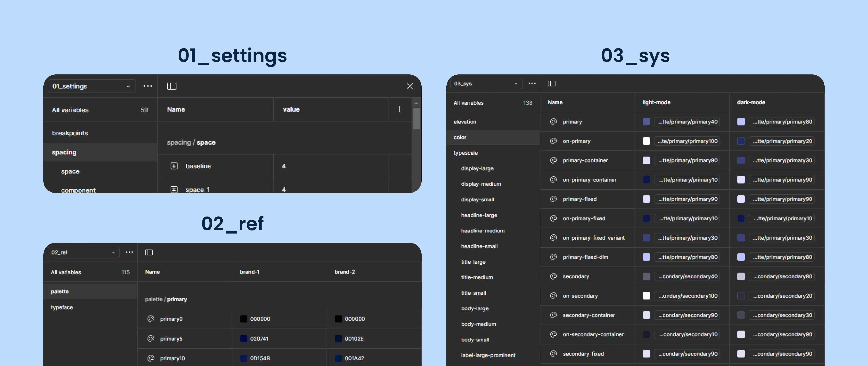
Task: Click color icon of primary10 variable
Action: coord(151,358)
